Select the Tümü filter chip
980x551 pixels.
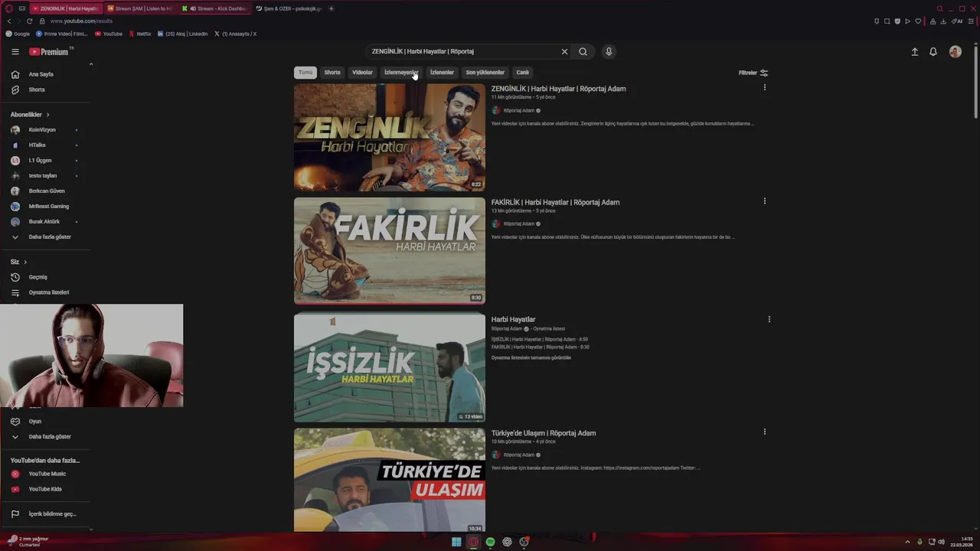point(305,73)
